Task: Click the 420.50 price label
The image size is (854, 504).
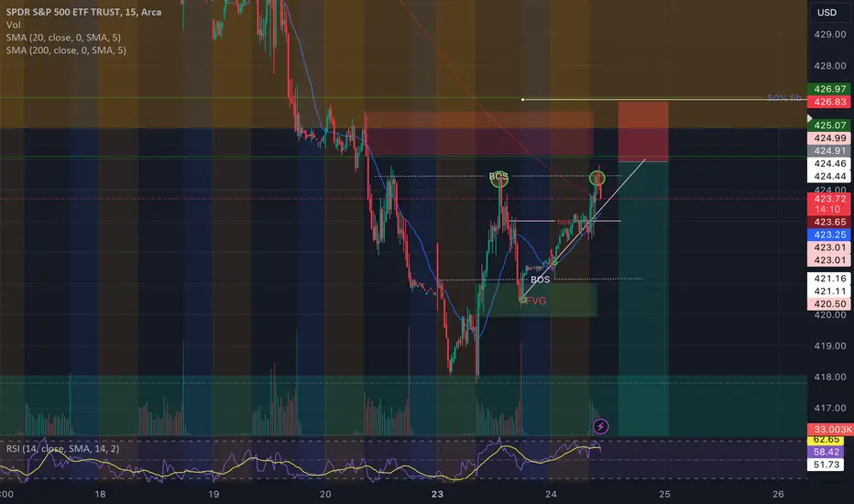Action: click(x=829, y=304)
